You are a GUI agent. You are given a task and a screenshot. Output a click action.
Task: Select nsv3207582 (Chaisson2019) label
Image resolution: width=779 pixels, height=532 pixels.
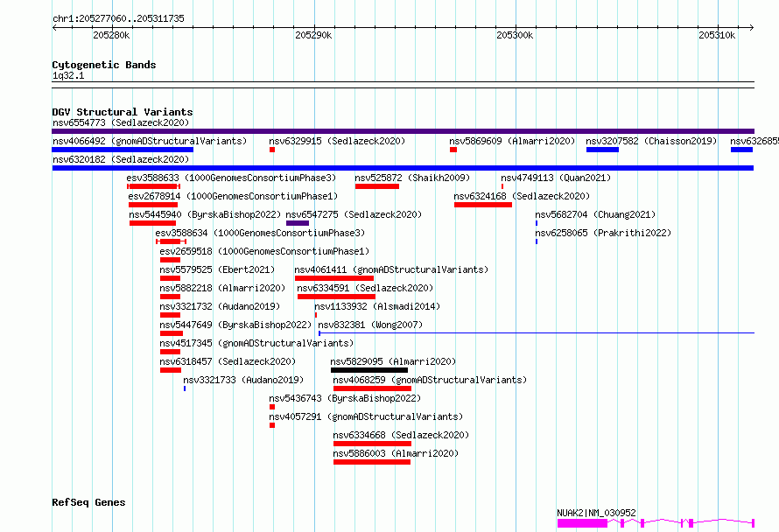coord(652,141)
